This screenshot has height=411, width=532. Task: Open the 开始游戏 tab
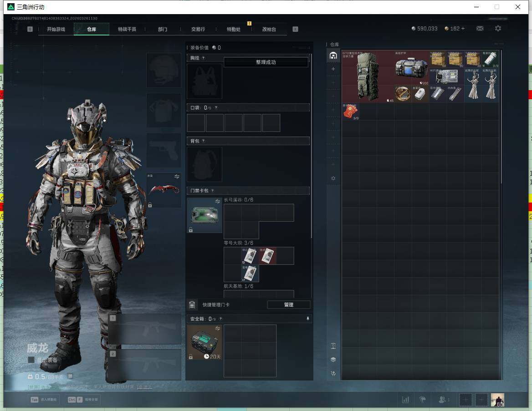(x=56, y=29)
